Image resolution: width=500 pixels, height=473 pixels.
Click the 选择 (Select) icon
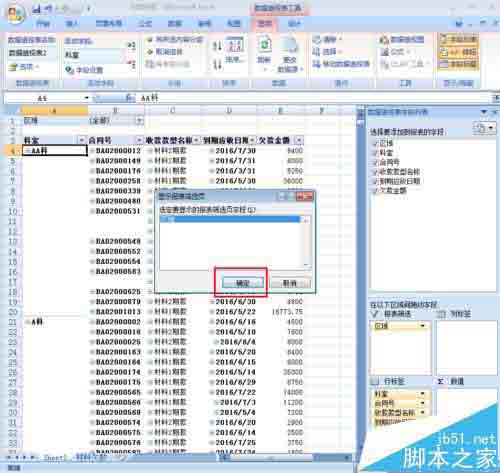[317, 52]
